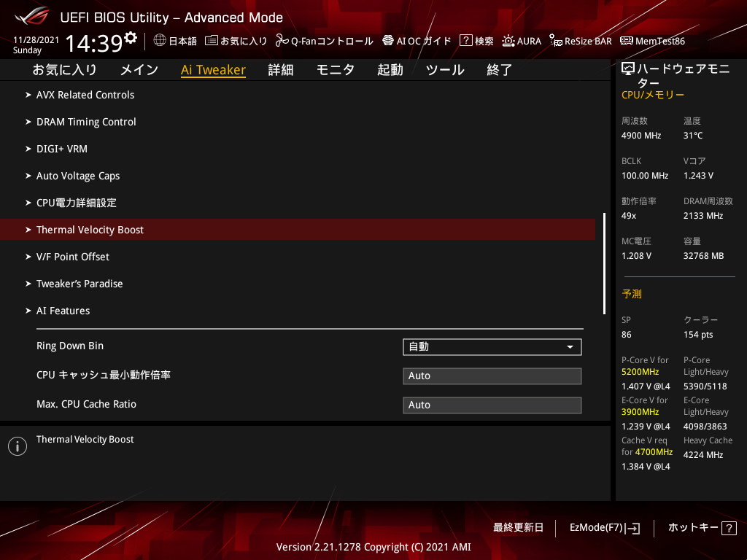Switch to the メイン tab
Image resolution: width=747 pixels, height=560 pixels.
coord(139,70)
